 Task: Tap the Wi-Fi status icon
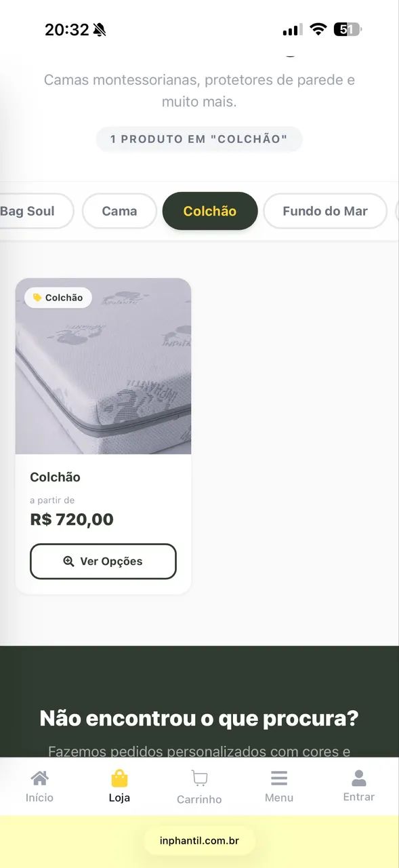pyautogui.click(x=318, y=29)
